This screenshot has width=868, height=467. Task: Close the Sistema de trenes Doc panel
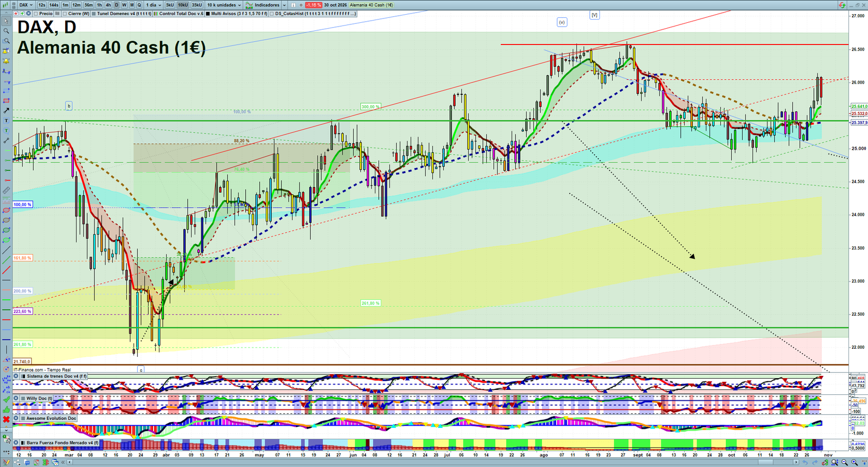click(16, 376)
